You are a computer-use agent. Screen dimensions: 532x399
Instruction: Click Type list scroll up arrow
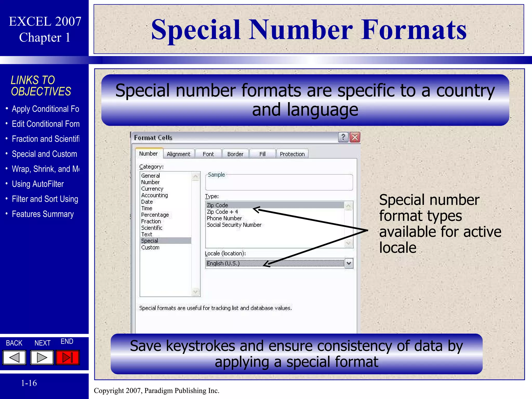coord(348,206)
